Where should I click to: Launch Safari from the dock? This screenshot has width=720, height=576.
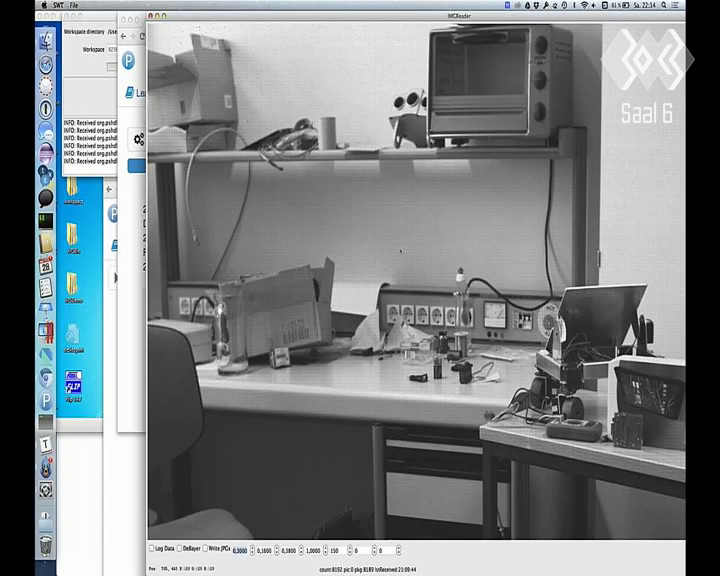click(46, 64)
